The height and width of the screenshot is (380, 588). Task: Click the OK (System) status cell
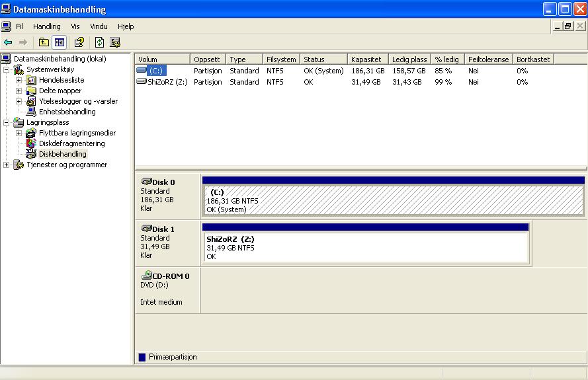pos(323,71)
